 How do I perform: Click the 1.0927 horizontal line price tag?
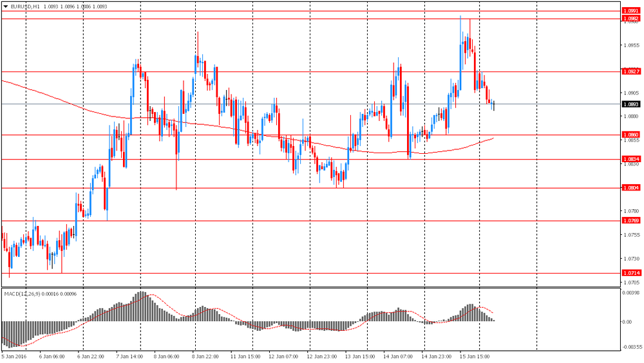[631, 71]
